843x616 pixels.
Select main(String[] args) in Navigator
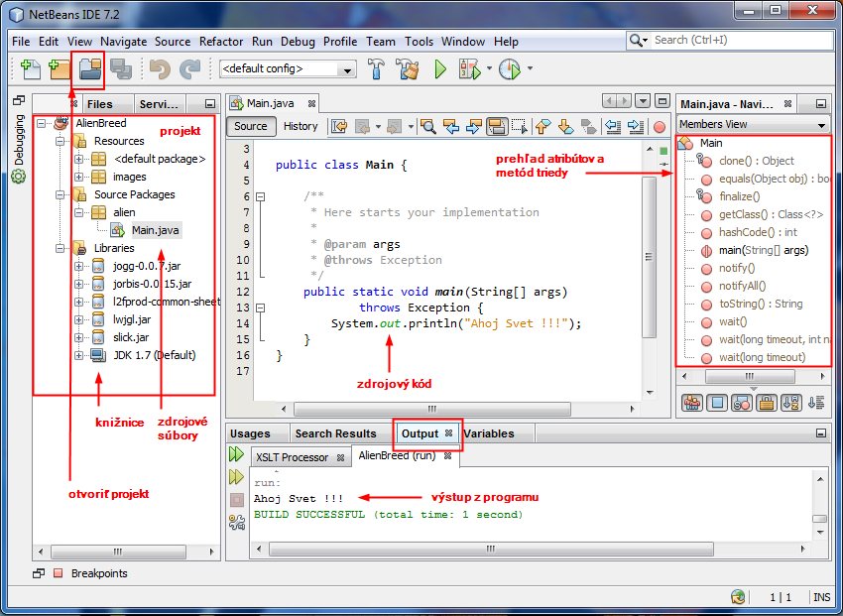coord(764,250)
